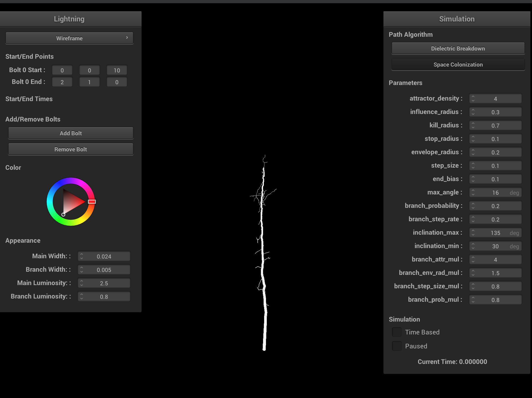Click the Bolt 0 End X field showing 2
This screenshot has height=398, width=532.
[x=62, y=82]
